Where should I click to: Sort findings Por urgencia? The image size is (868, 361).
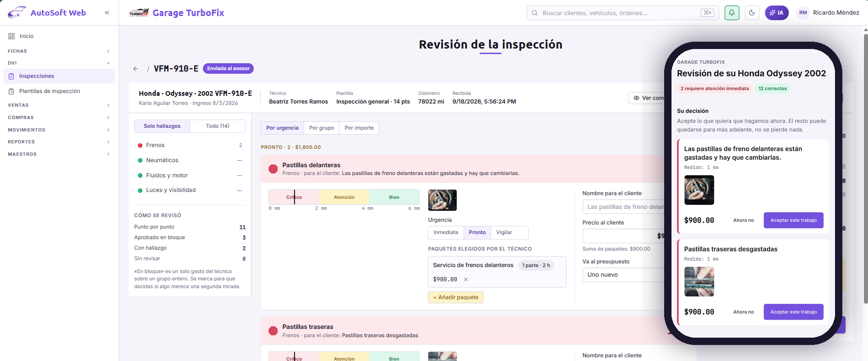point(282,128)
